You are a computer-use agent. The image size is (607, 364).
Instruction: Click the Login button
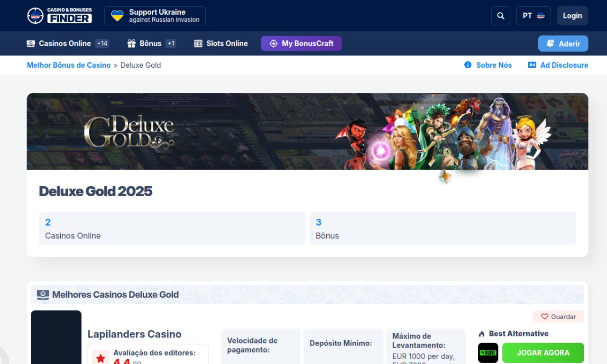pos(572,16)
